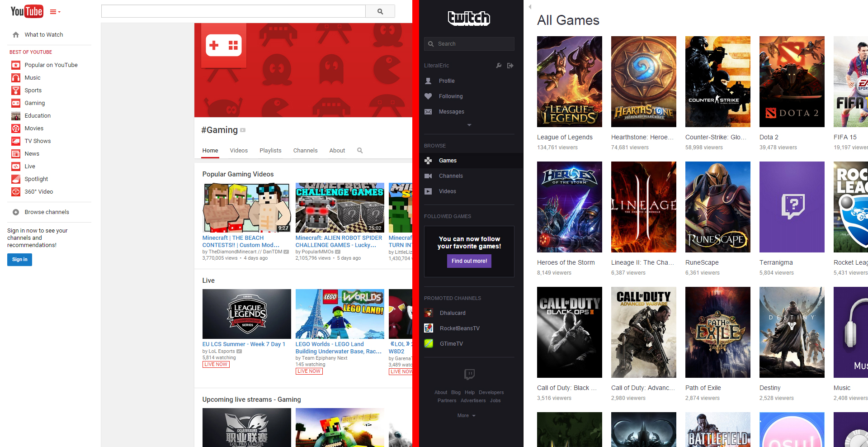Open the Terranigma placeholder cover
The height and width of the screenshot is (447, 868).
coord(792,207)
